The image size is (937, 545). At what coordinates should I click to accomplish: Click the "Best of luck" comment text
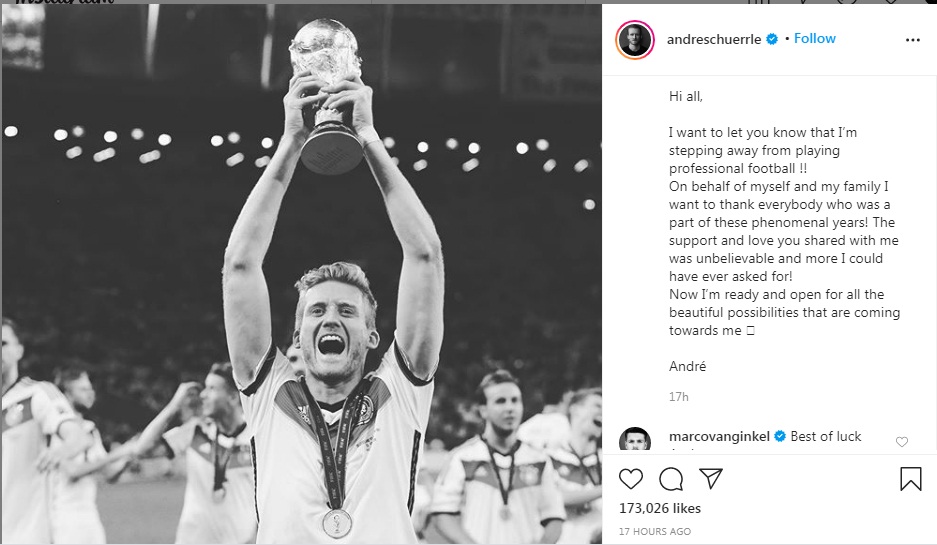point(826,437)
